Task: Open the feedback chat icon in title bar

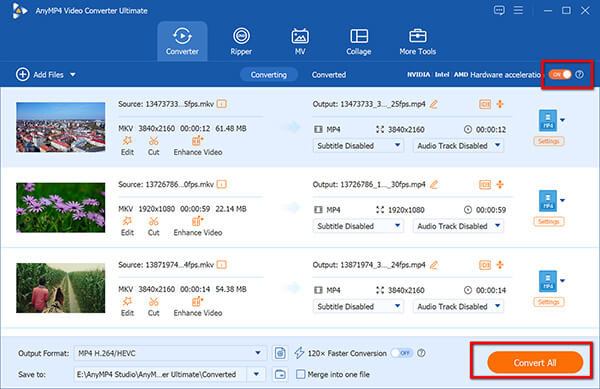Action: (499, 10)
